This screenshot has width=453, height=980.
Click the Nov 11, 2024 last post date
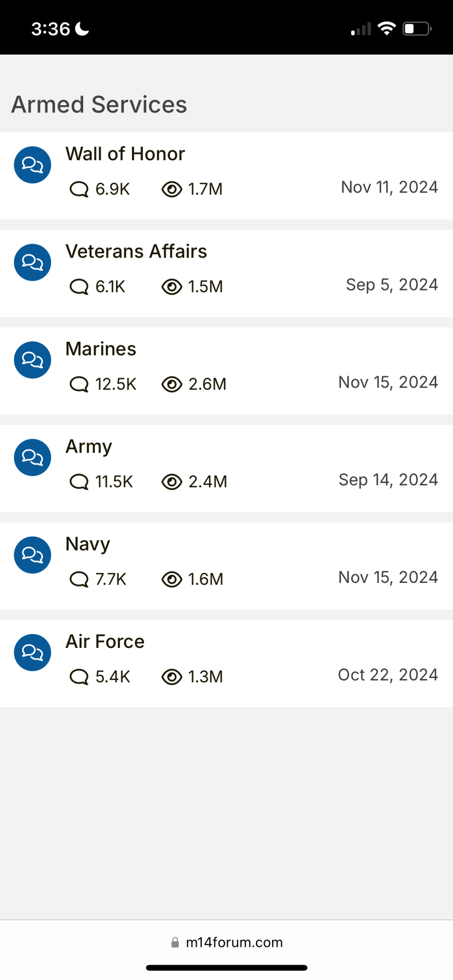(389, 187)
